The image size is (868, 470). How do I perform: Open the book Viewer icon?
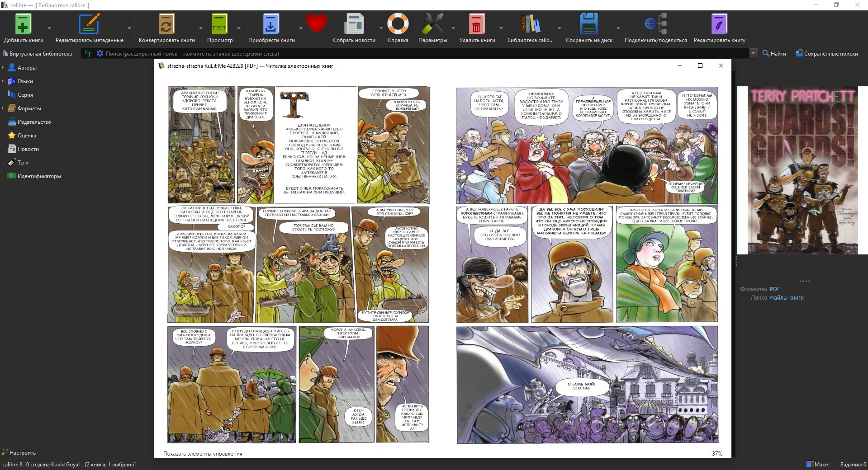[x=220, y=24]
